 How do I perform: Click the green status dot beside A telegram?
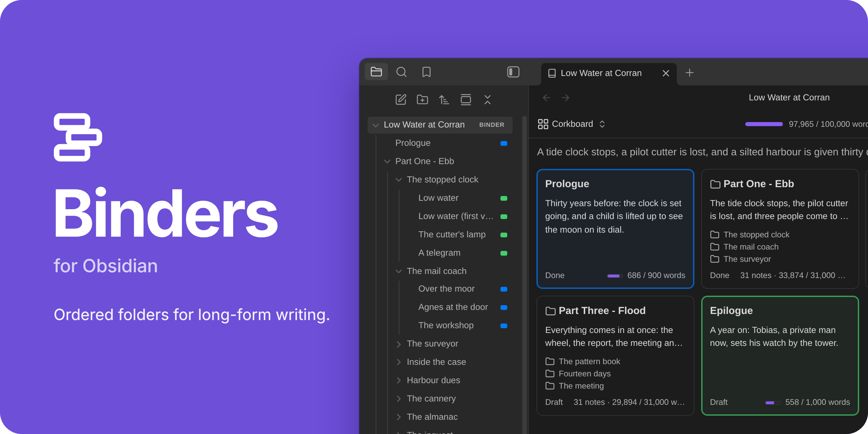(504, 253)
